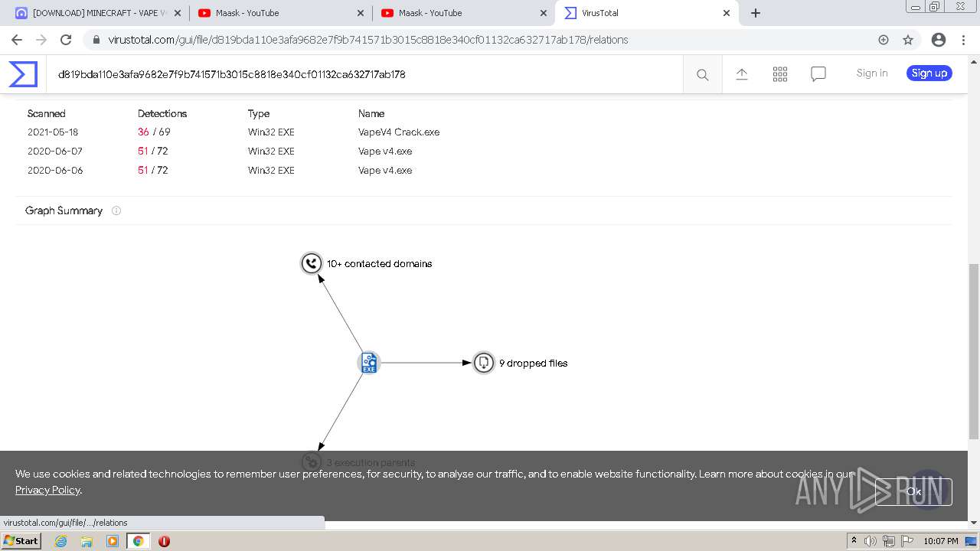Open File Explorer from taskbar
Image resolution: width=980 pixels, height=551 pixels.
87,541
